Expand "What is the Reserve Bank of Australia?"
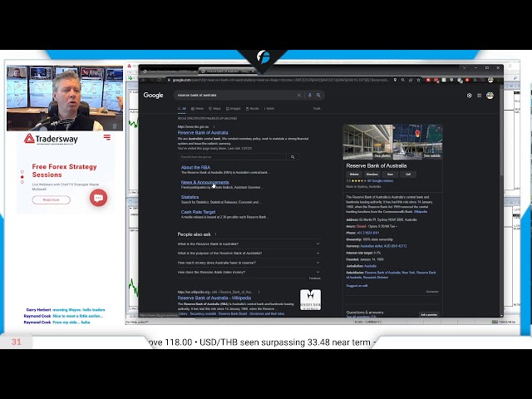 tap(248, 244)
